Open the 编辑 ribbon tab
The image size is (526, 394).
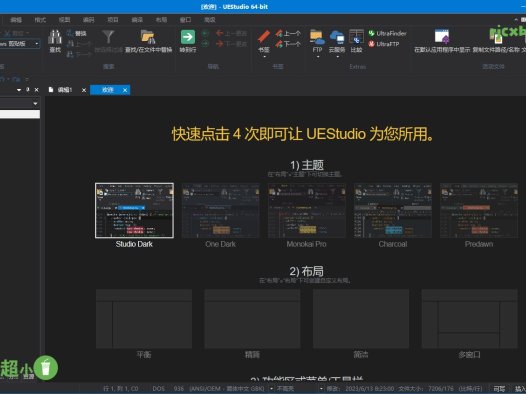[16, 20]
